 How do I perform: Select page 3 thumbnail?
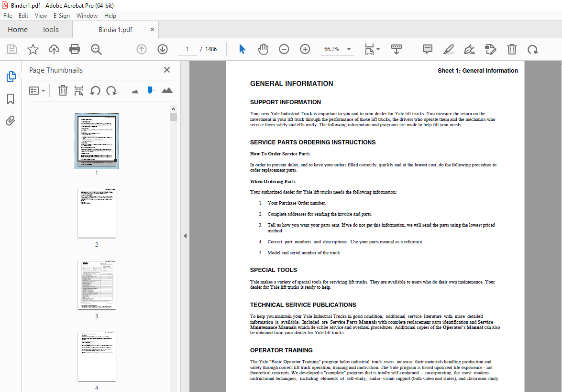(x=97, y=284)
